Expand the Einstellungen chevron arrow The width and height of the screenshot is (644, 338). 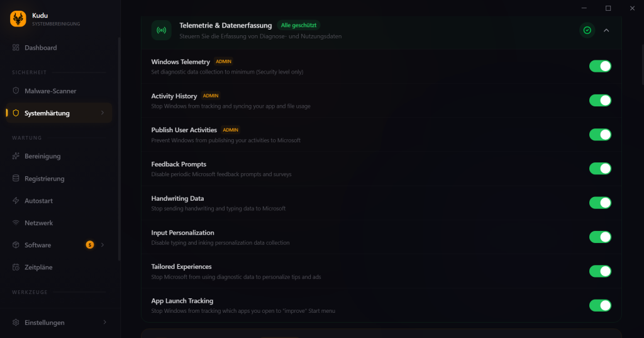pyautogui.click(x=105, y=322)
